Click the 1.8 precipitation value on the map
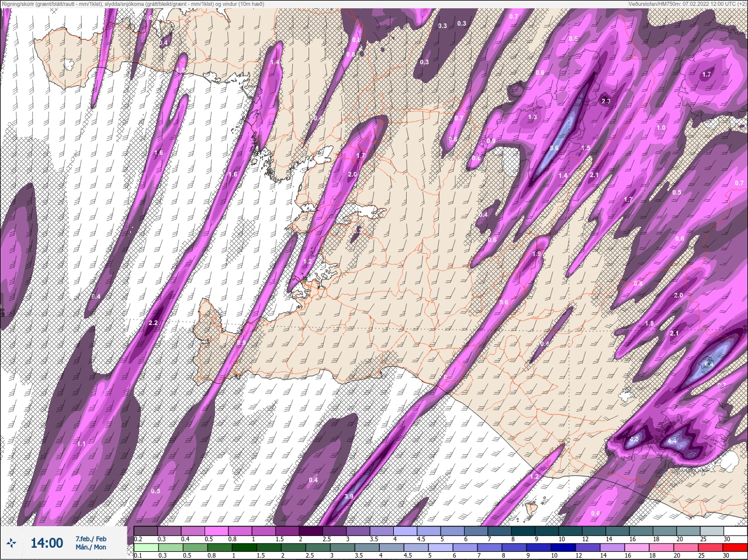Screen dimensions: 748x560 (x=649, y=323)
